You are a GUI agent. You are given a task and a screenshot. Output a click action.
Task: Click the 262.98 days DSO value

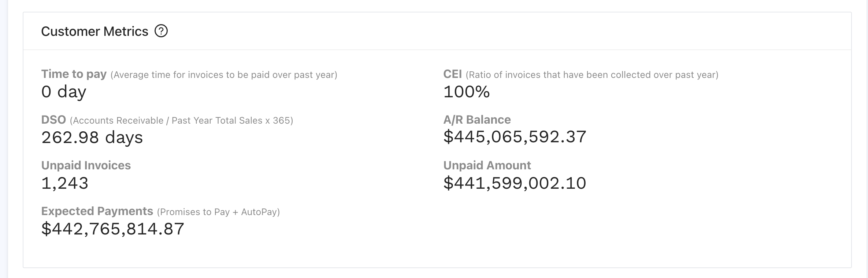coord(92,138)
